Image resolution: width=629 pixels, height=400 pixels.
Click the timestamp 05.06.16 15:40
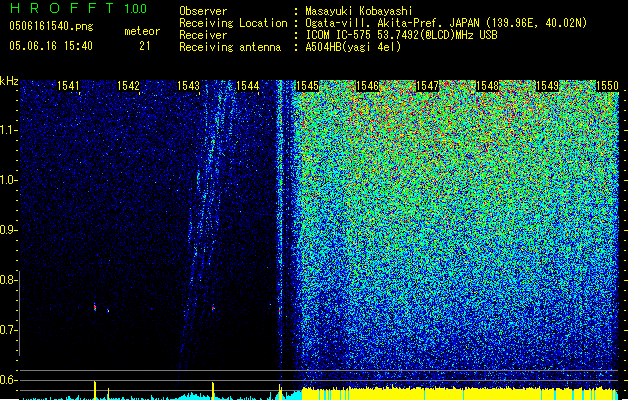pos(51,46)
